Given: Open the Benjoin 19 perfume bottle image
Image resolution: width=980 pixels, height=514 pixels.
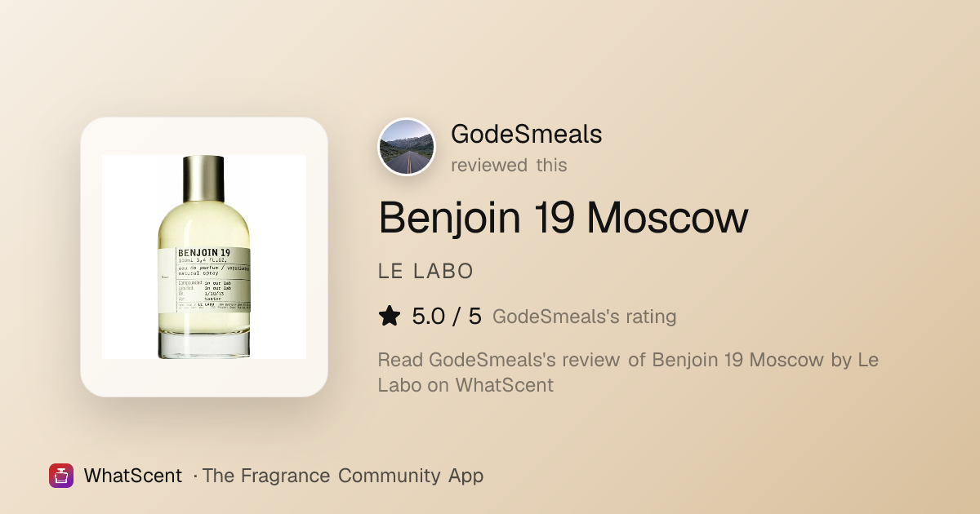Looking at the screenshot, I should [x=204, y=257].
